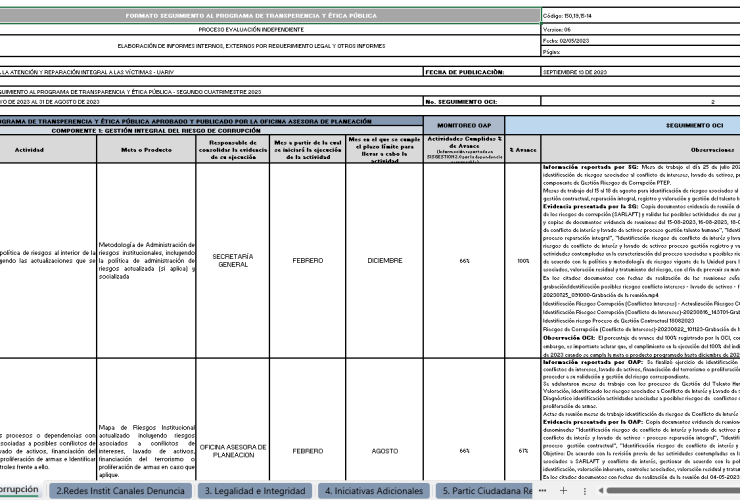Switch to the 2.Redes Instit Canales Denuncia tab

[120, 491]
